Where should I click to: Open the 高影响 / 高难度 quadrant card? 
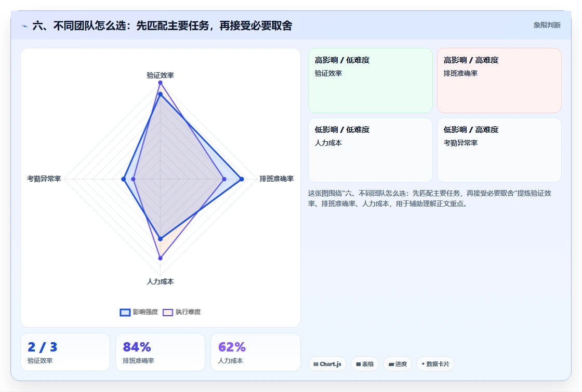coord(499,80)
